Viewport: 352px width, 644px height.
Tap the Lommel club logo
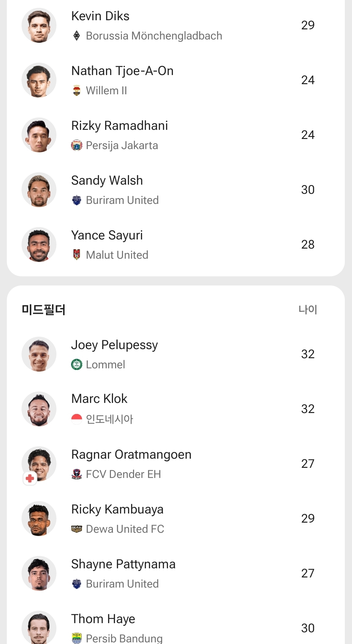[77, 364]
